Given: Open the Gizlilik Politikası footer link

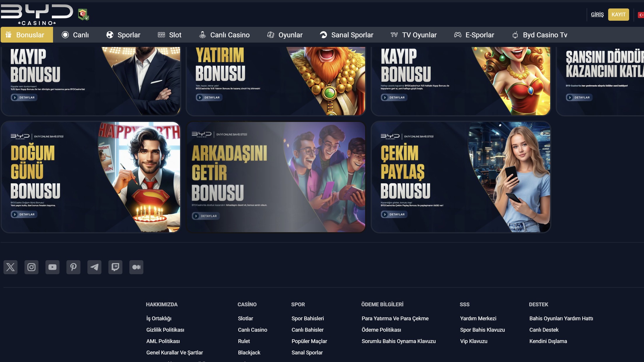Looking at the screenshot, I should [165, 330].
